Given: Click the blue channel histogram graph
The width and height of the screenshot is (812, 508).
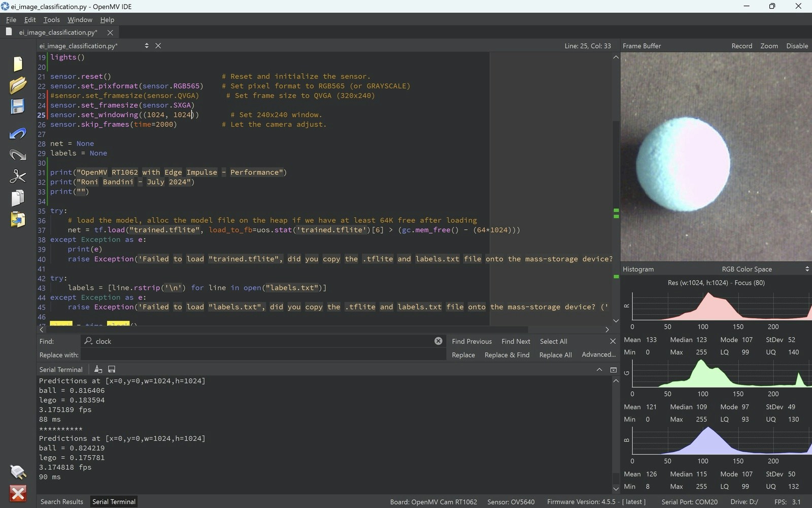Looking at the screenshot, I should point(721,440).
